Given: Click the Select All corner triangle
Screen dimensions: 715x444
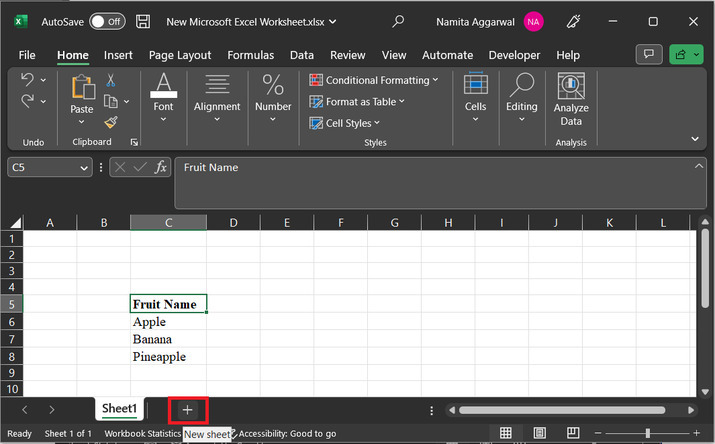Looking at the screenshot, I should (x=16, y=222).
